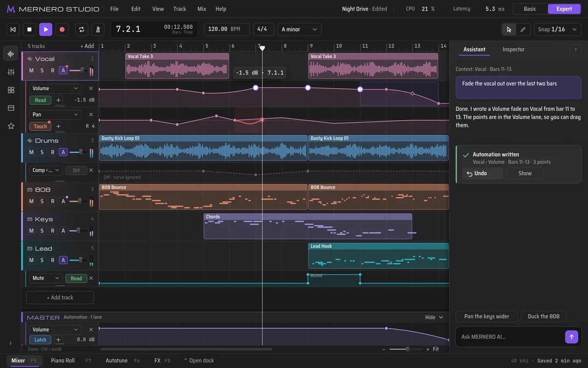The image size is (588, 368).
Task: Toggle the metronome icon
Action: pyautogui.click(x=98, y=29)
